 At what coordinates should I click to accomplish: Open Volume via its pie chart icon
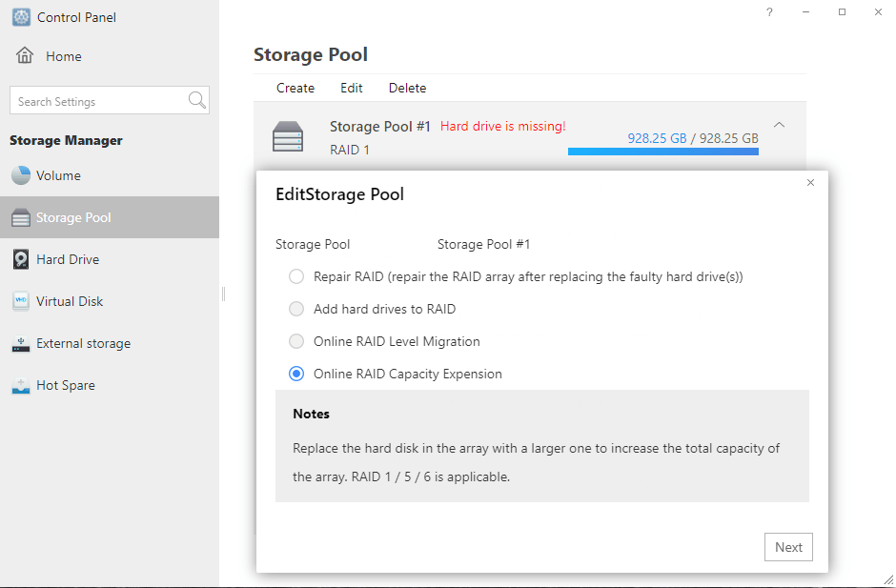pos(21,175)
